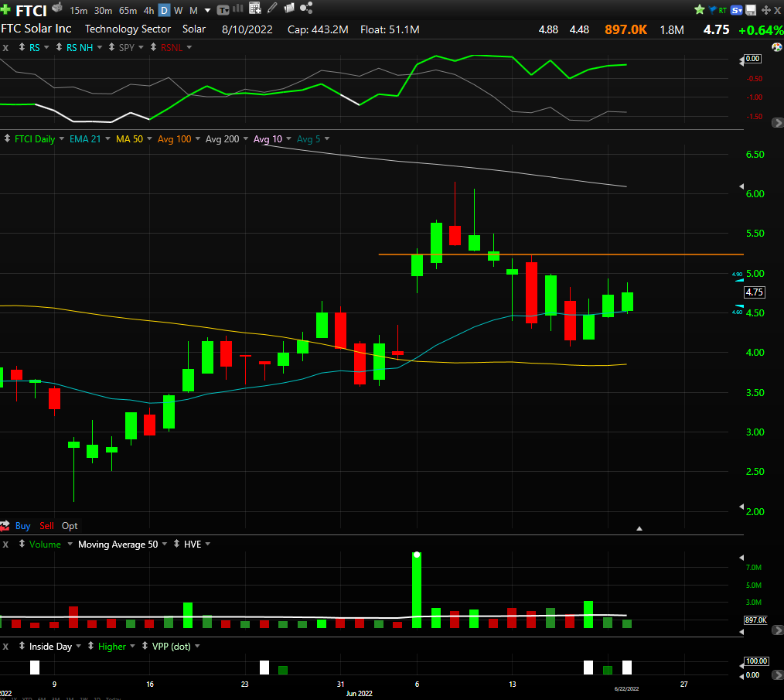Close the Volume pane with x

pyautogui.click(x=5, y=544)
